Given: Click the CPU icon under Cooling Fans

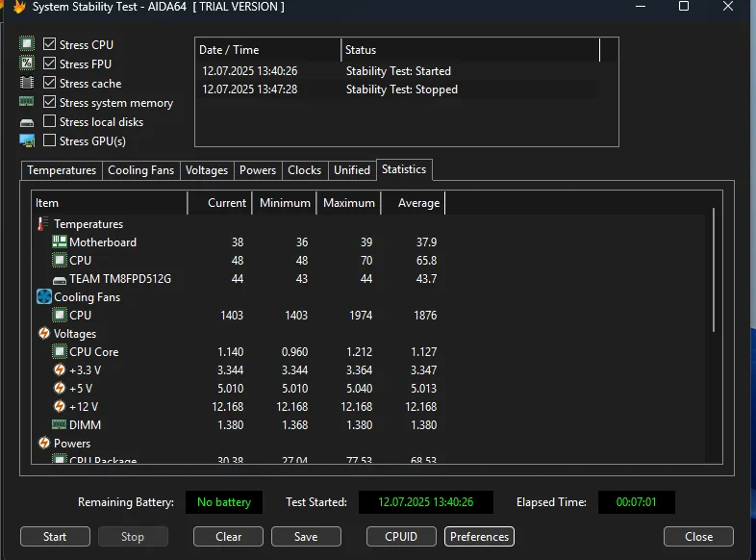Looking at the screenshot, I should coord(60,315).
